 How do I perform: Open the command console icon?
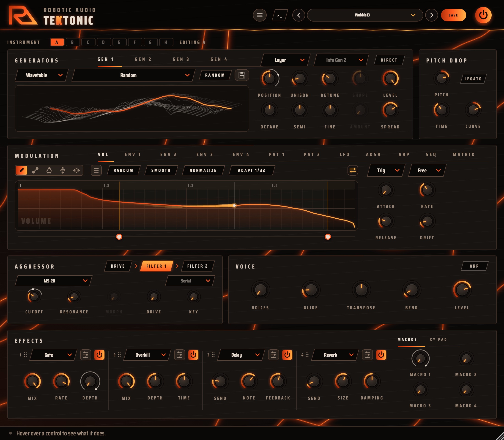click(x=280, y=16)
